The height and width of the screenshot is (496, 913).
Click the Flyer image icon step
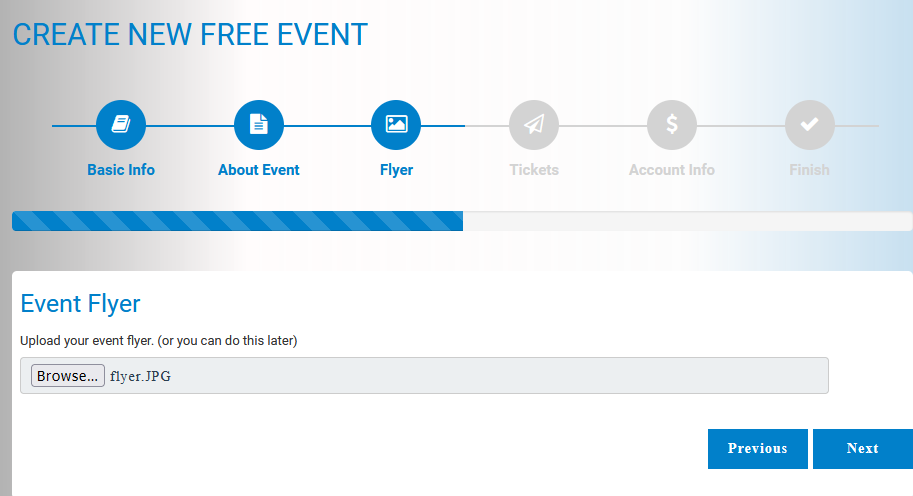pyautogui.click(x=396, y=125)
